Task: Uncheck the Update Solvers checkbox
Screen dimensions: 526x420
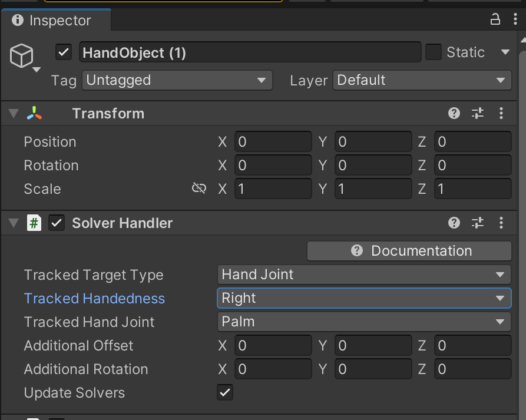Action: click(224, 392)
